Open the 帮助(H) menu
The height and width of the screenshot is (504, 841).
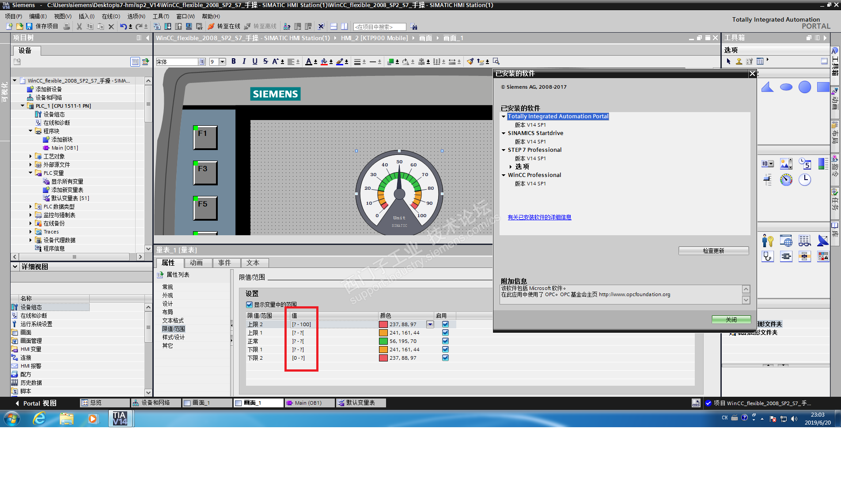coord(211,16)
